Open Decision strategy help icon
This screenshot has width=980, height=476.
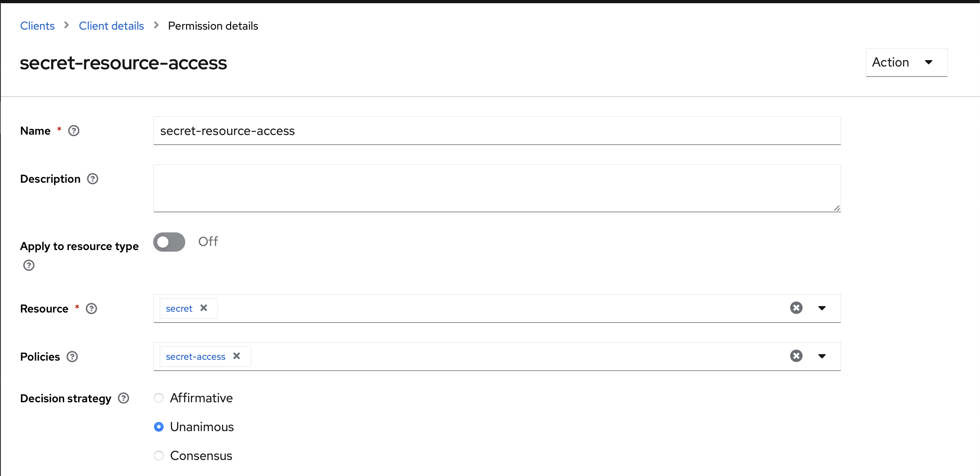click(x=124, y=398)
